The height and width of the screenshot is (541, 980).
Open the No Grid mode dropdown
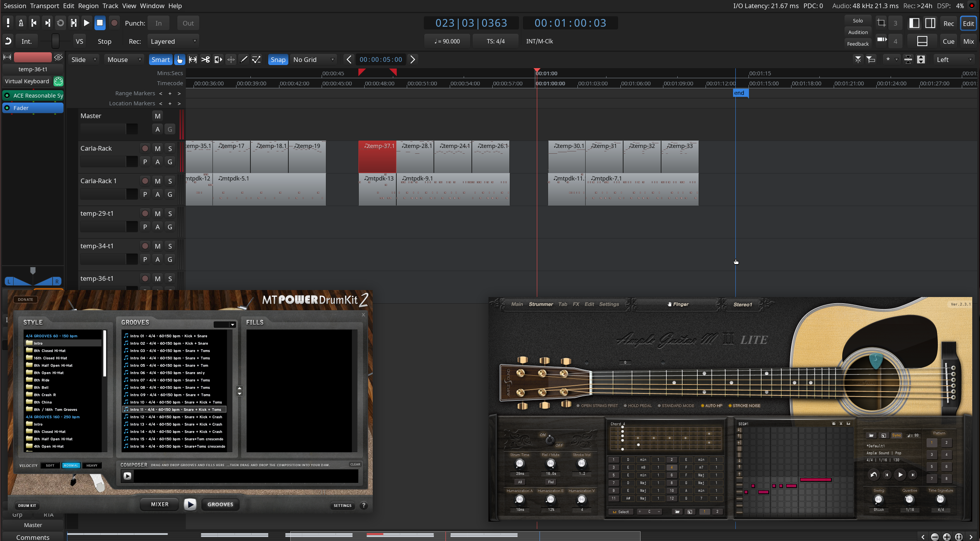(x=314, y=60)
